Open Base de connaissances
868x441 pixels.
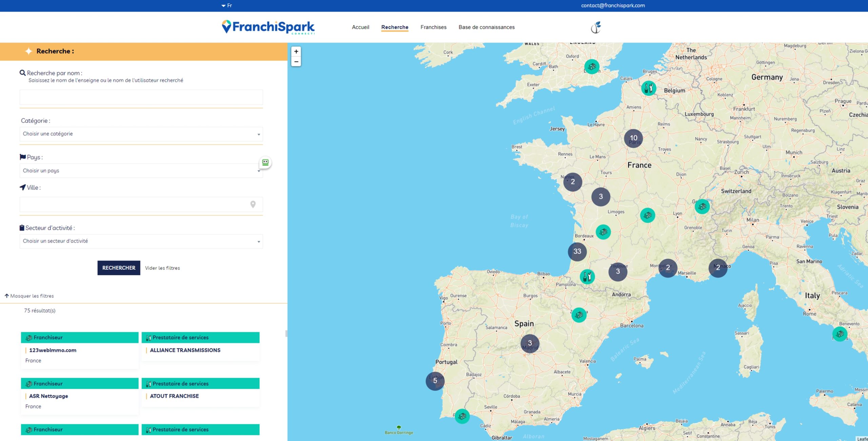(487, 27)
